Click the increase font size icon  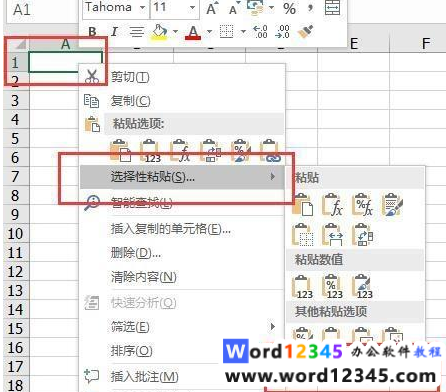[x=211, y=9]
